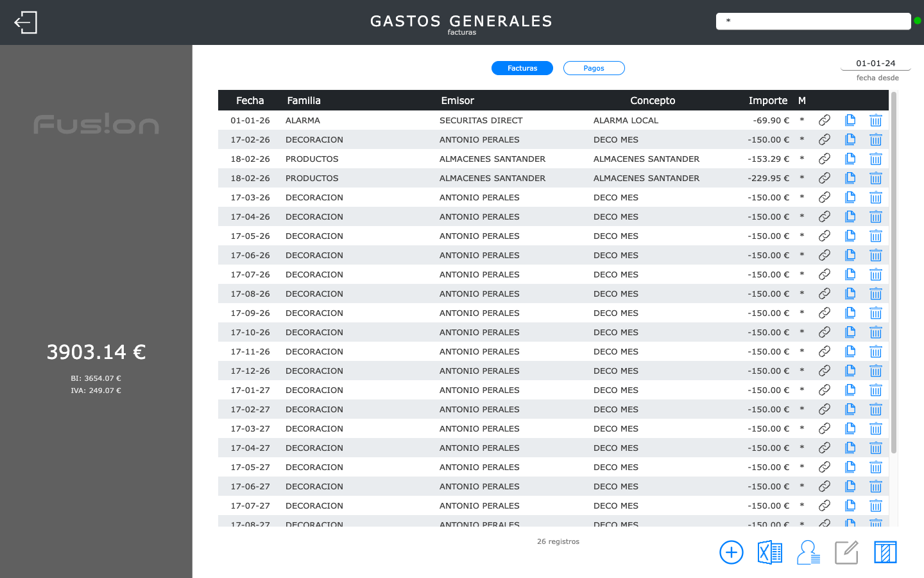924x578 pixels.
Task: Click link icon on 17-03-26 row
Action: tap(825, 197)
